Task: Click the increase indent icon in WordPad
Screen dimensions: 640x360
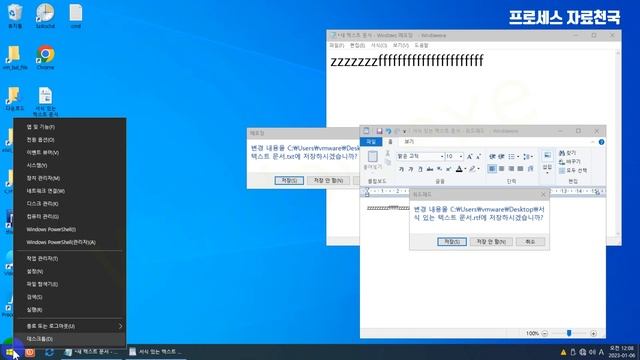Action: 502,156
